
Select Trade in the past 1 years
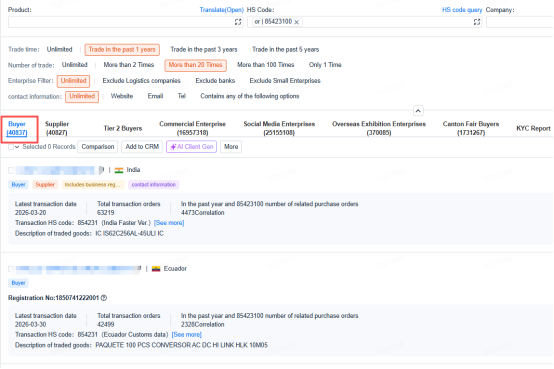[122, 49]
